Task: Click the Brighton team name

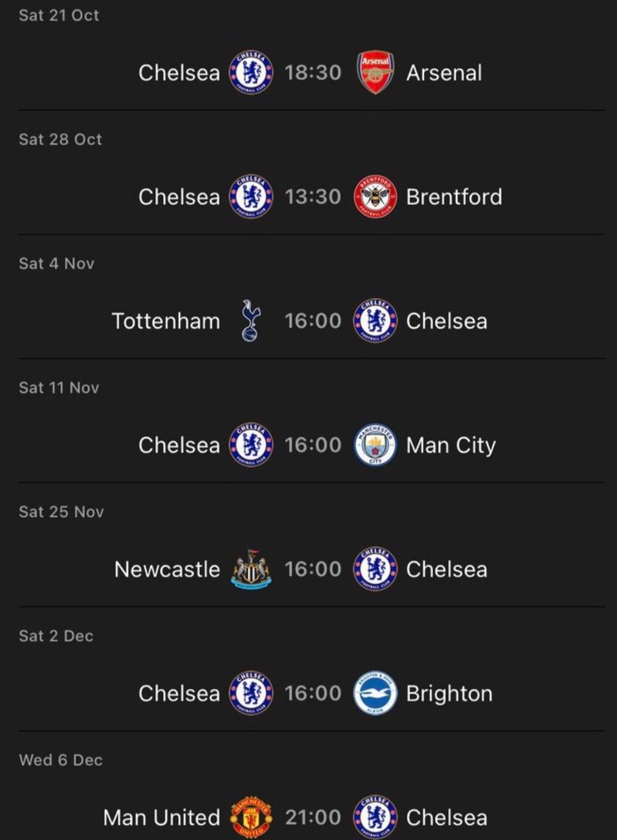Action: tap(450, 693)
